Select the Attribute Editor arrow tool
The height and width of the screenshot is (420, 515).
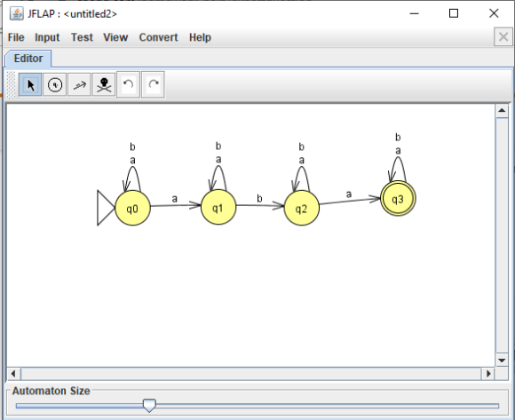coord(30,84)
